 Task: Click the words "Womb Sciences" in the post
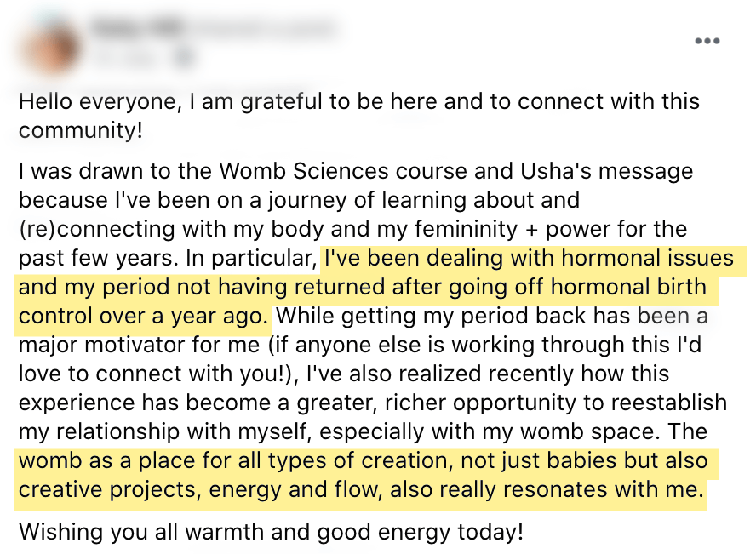pyautogui.click(x=304, y=171)
